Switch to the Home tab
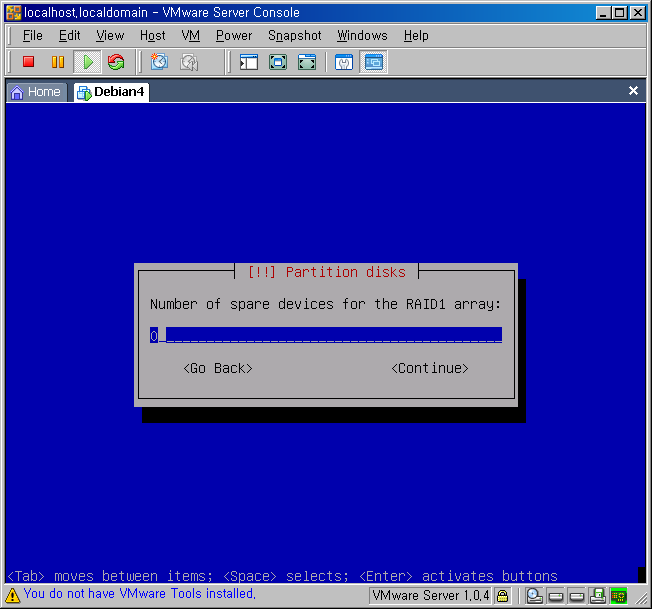The height and width of the screenshot is (609, 652). coord(36,92)
